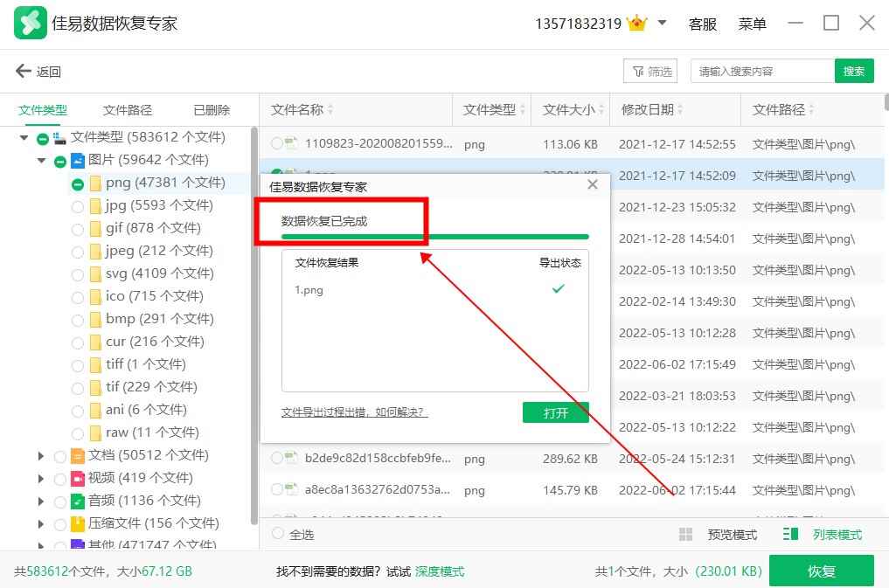Click the filter funnel icon

[636, 72]
